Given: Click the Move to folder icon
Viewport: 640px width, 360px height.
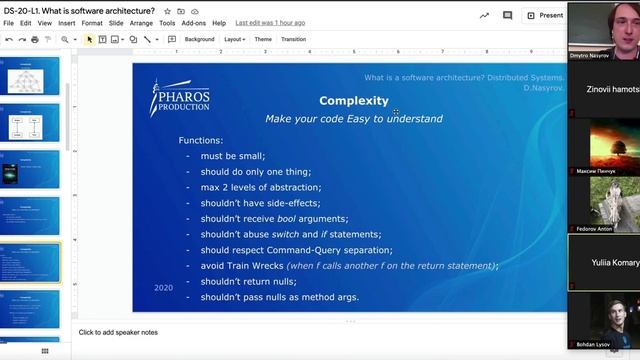Looking at the screenshot, I should click(181, 11).
